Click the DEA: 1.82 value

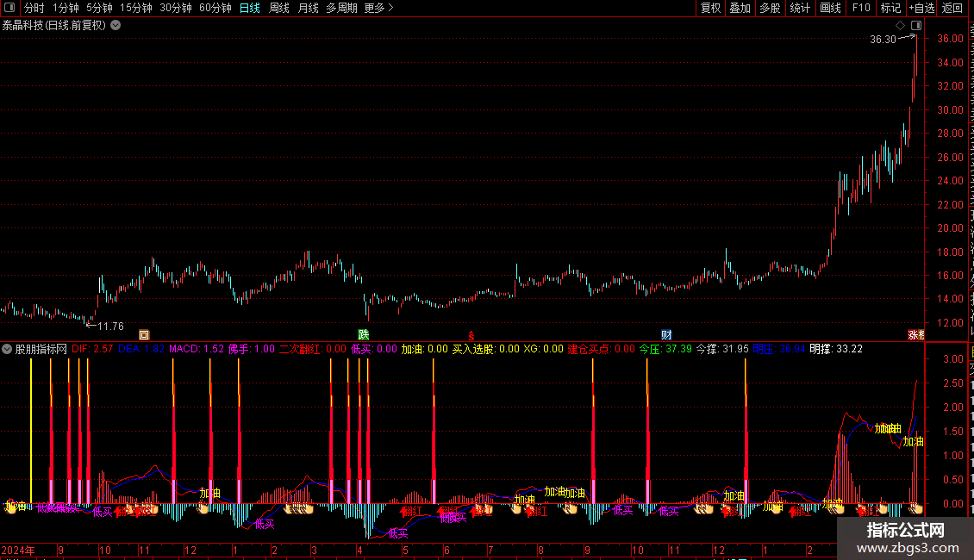[x=141, y=349]
